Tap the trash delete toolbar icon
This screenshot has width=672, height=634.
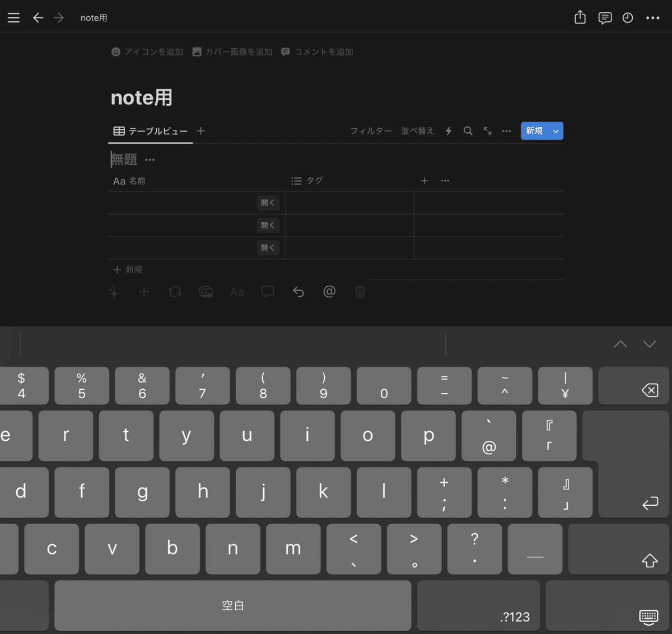point(361,292)
